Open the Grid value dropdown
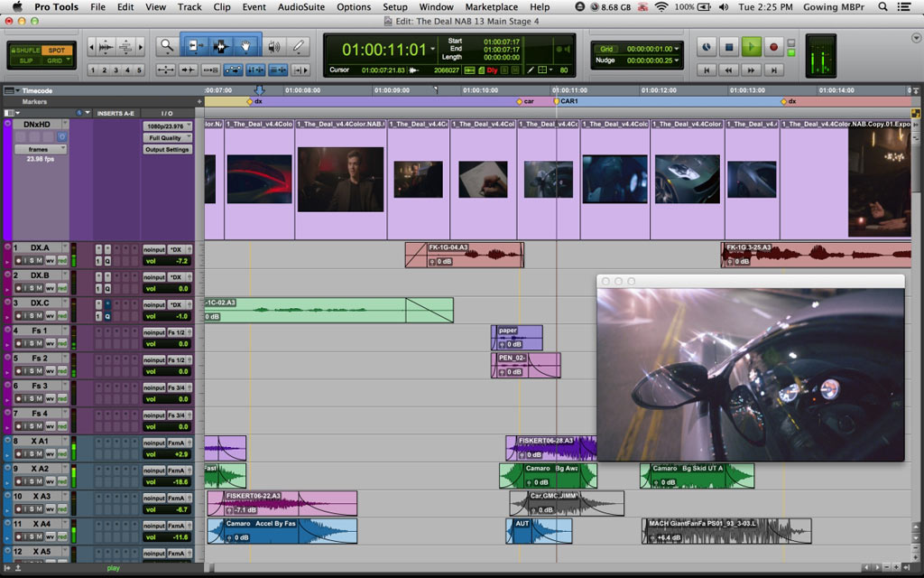924x578 pixels. click(679, 49)
